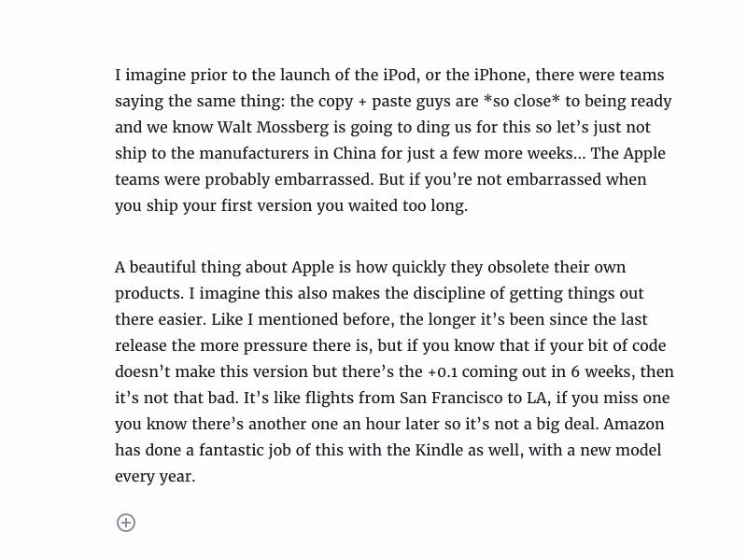Click on the word "pressure"
Viewport: 747px width, 560px height.
point(275,345)
